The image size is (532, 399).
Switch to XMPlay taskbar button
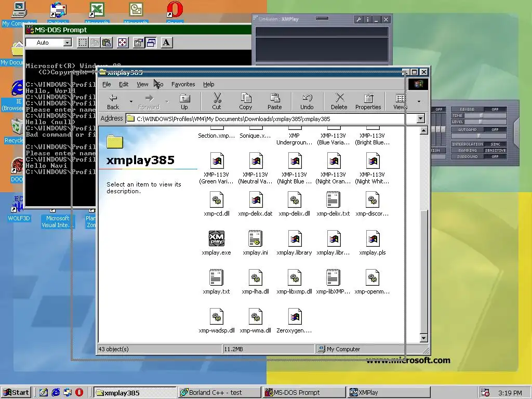click(x=389, y=393)
